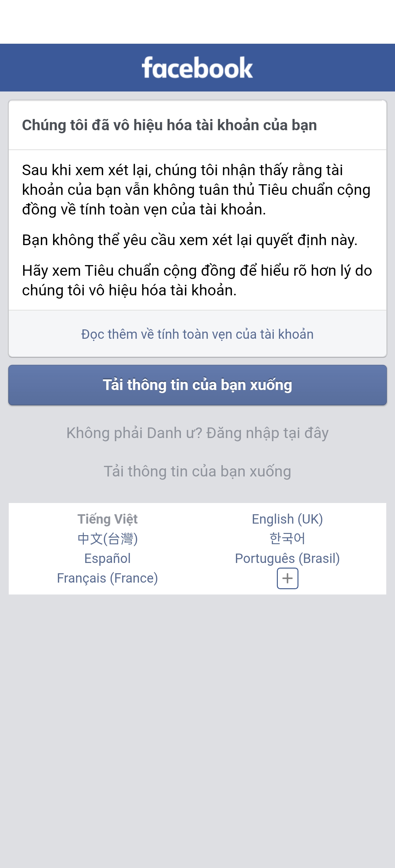Open 'Đọc thêm về tính toàn vẹn của tài khoản'
The height and width of the screenshot is (868, 395).
point(197,334)
